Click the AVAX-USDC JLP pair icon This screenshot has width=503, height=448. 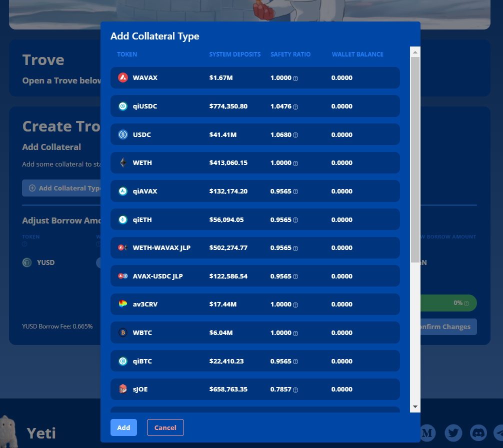click(123, 276)
